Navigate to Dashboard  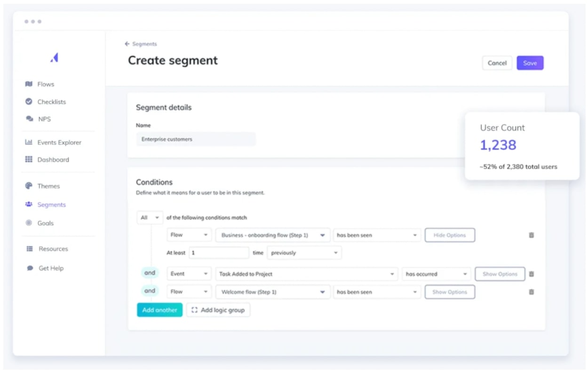(x=53, y=159)
